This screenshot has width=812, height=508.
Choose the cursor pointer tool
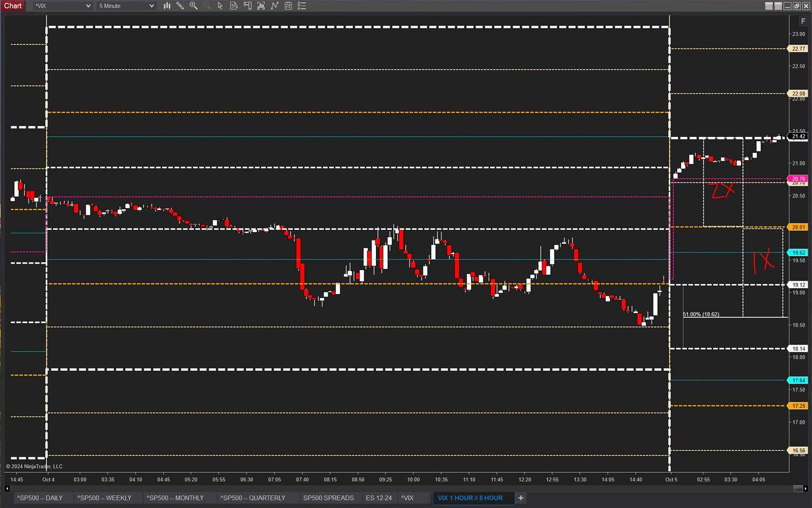[220, 6]
